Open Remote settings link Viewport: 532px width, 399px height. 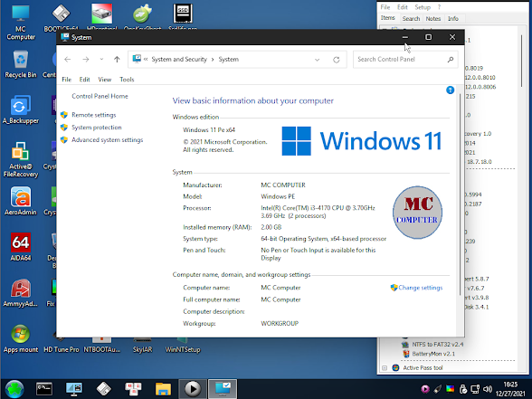(x=94, y=115)
